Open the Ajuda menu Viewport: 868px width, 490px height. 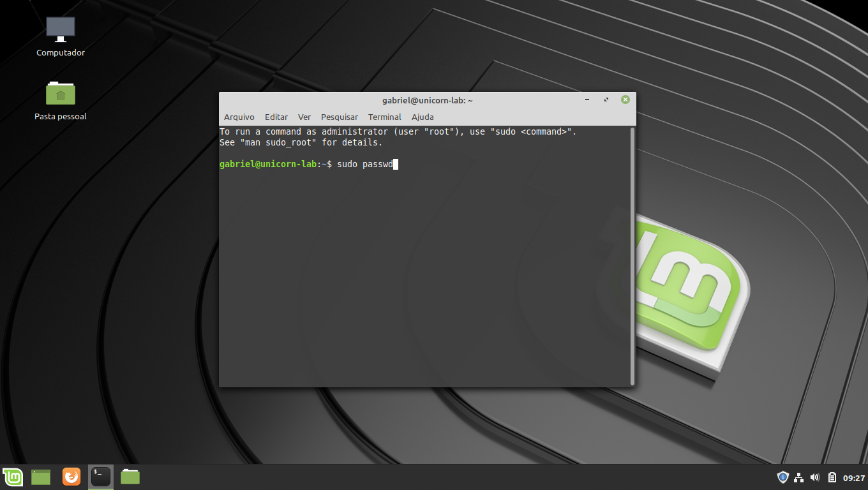(423, 117)
